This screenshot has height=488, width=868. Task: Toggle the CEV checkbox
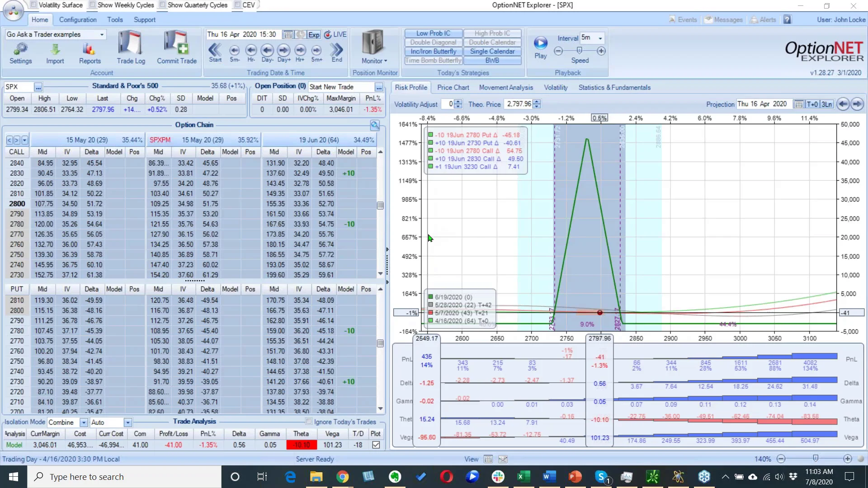237,5
